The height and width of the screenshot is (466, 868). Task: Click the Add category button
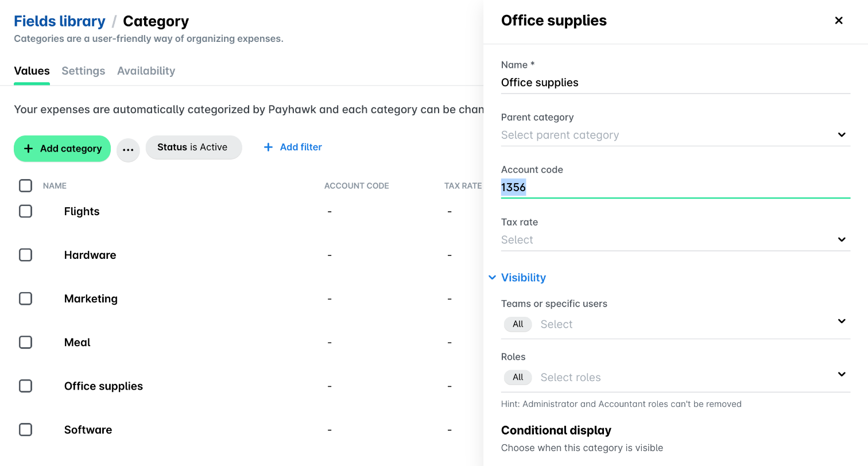62,149
